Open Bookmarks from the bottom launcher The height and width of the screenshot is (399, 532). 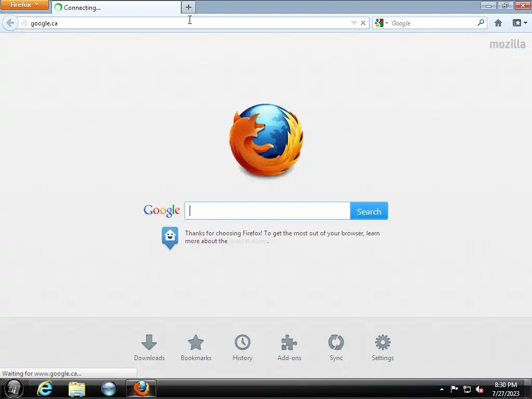pos(196,348)
